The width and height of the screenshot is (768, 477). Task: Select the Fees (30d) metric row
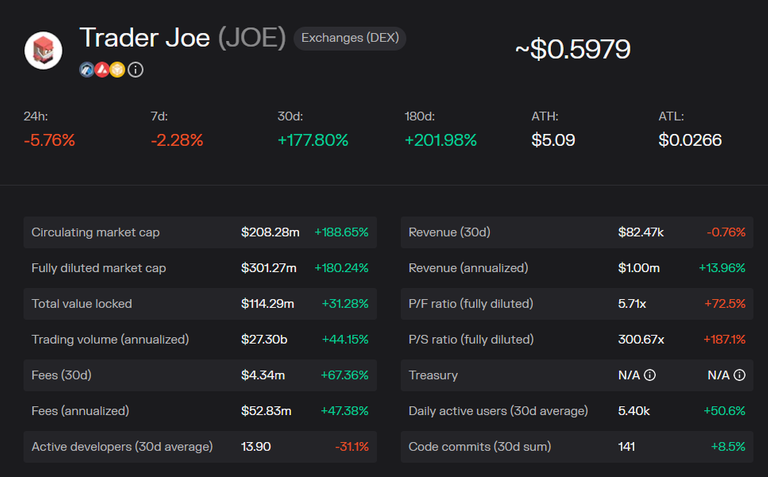coord(200,375)
